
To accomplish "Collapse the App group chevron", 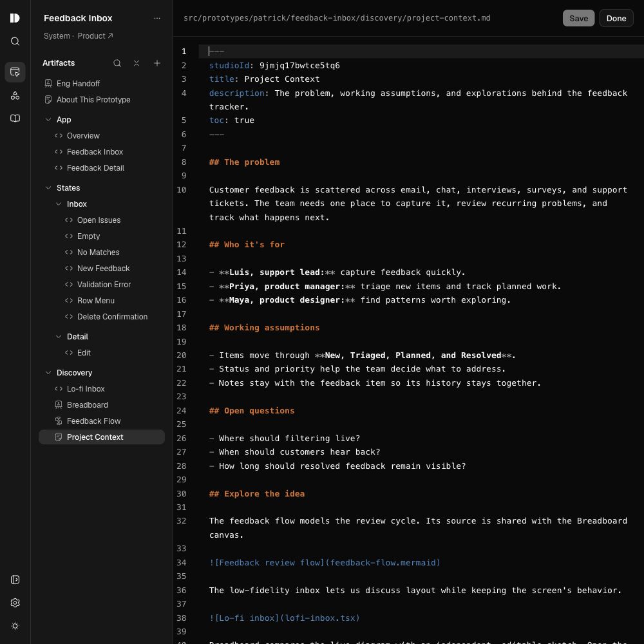I will [x=48, y=120].
